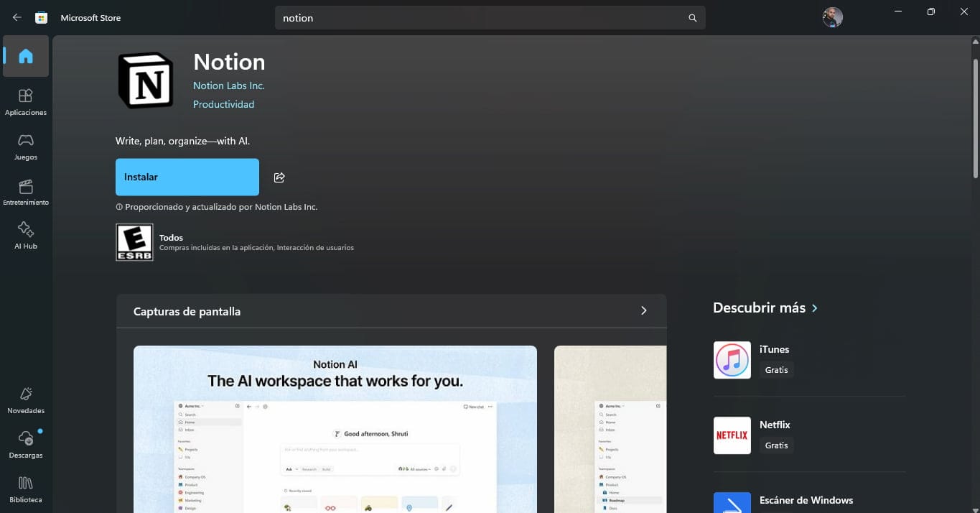Click the Notion app logo
Image resolution: width=980 pixels, height=513 pixels.
click(146, 80)
